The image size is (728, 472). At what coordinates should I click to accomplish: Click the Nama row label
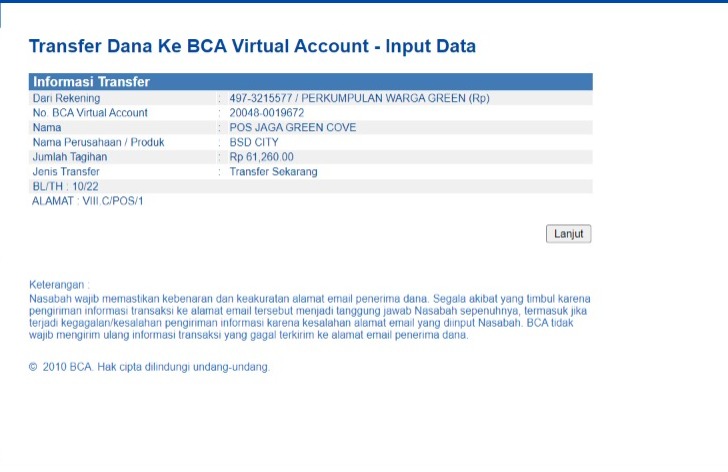47,127
